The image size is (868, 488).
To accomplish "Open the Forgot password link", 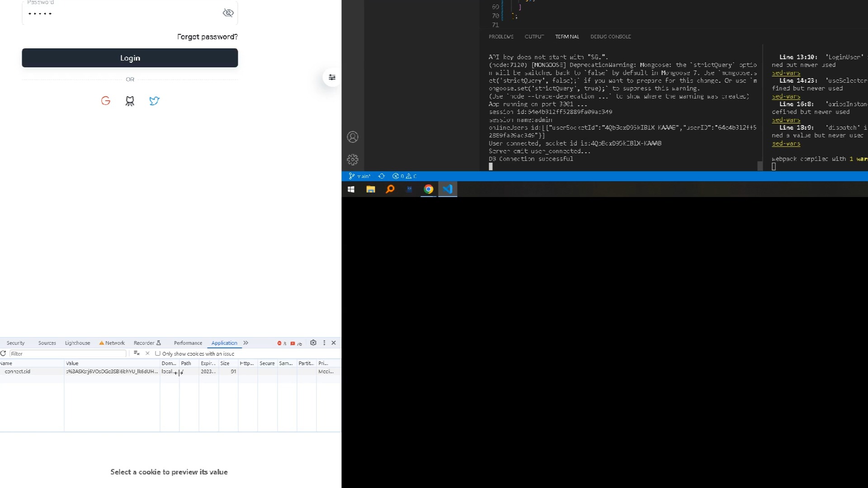I will click(x=207, y=37).
